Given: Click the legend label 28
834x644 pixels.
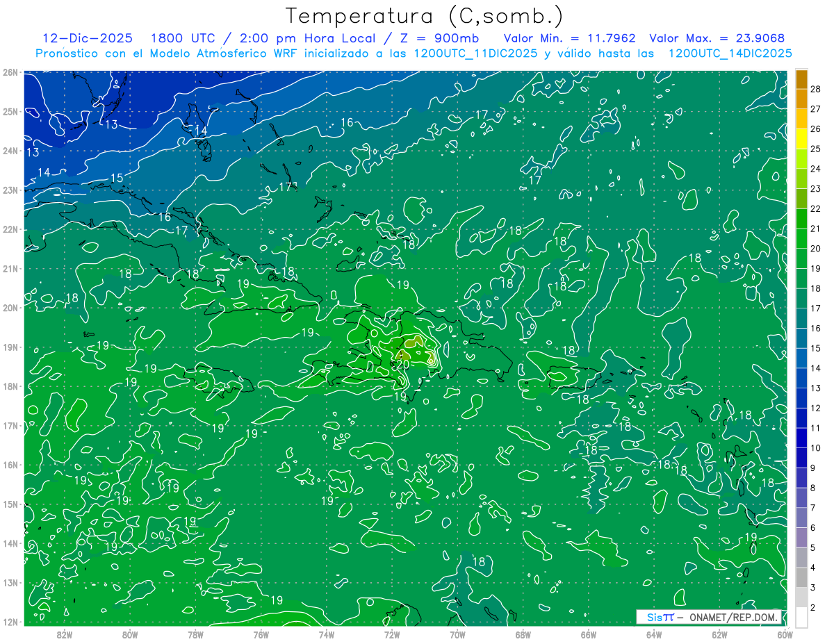Looking at the screenshot, I should pyautogui.click(x=815, y=88).
